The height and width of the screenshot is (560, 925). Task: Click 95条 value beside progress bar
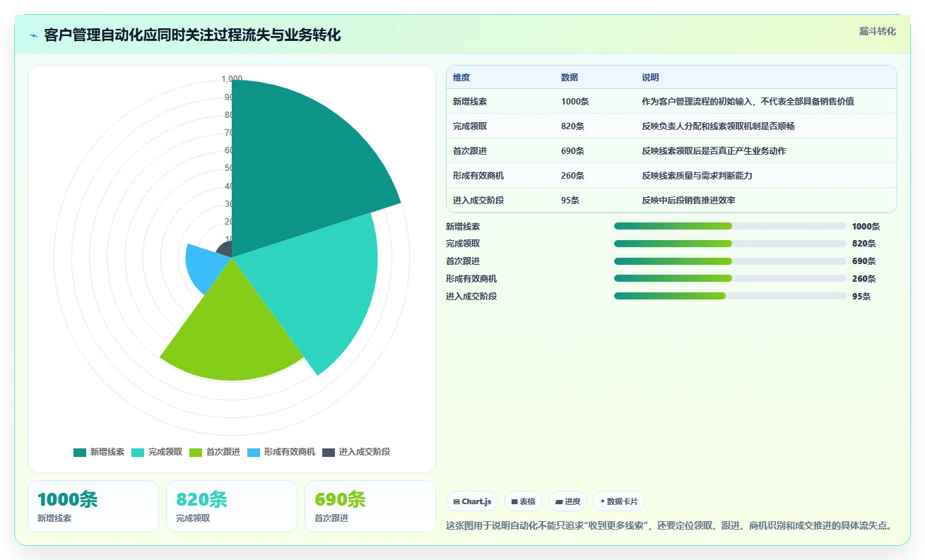pos(861,297)
